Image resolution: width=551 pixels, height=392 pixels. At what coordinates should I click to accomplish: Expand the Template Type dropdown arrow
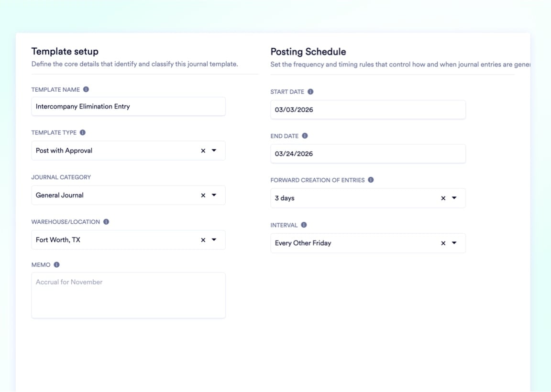pos(214,151)
